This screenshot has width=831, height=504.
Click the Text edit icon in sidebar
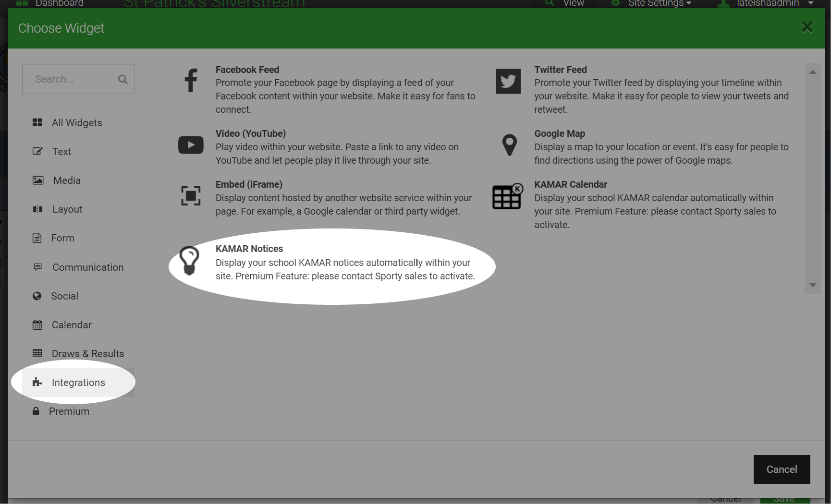pos(37,151)
